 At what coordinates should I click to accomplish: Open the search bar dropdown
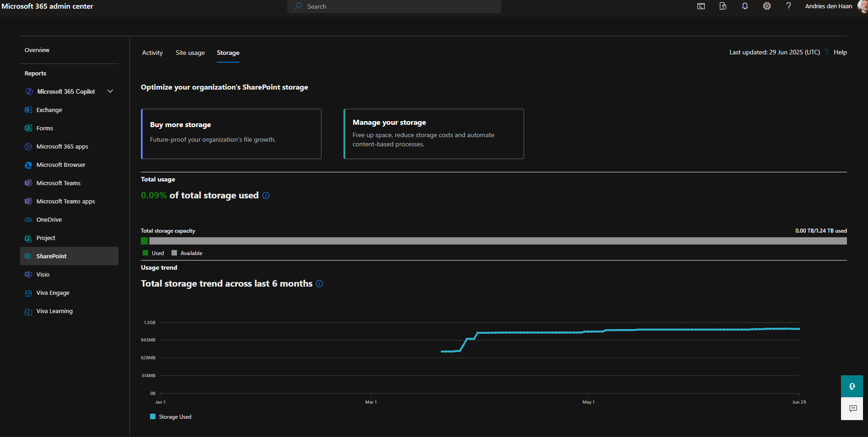point(393,6)
